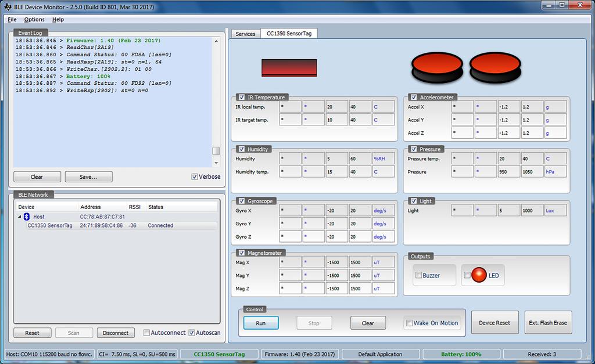Click the Status column header
Screen dimensions: 595x364
tap(182, 207)
